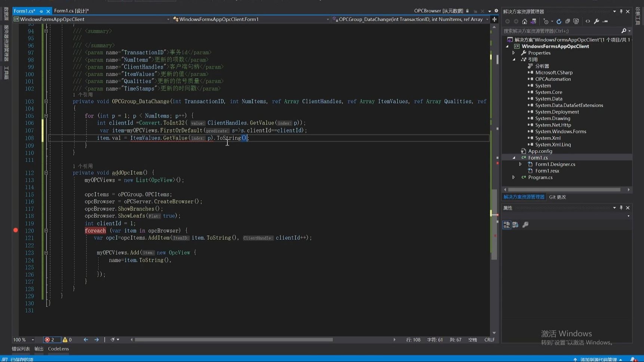The image size is (644, 362).
Task: Click the warnings indicator showing 0
Action: [67, 340]
